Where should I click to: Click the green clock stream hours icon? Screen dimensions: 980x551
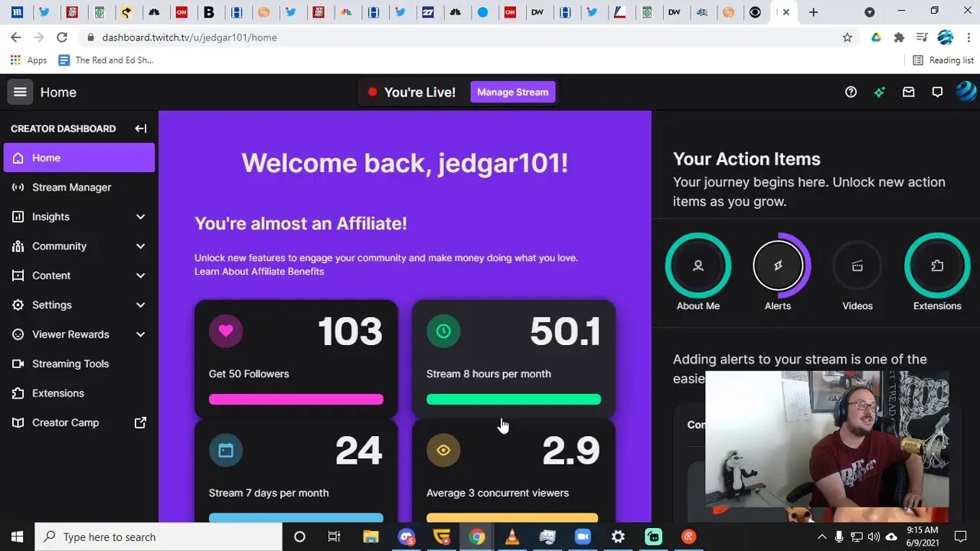[x=443, y=331]
